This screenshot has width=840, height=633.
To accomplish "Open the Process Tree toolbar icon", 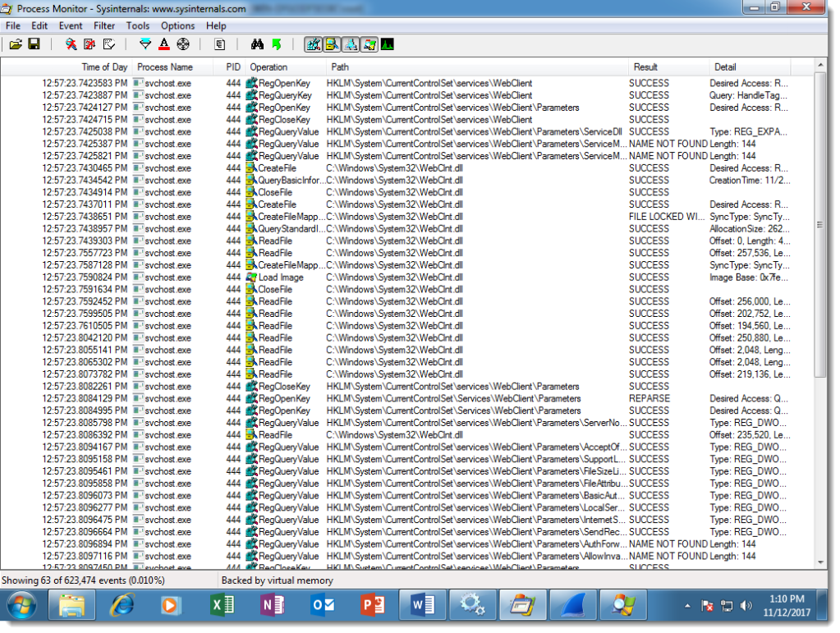I will point(220,44).
